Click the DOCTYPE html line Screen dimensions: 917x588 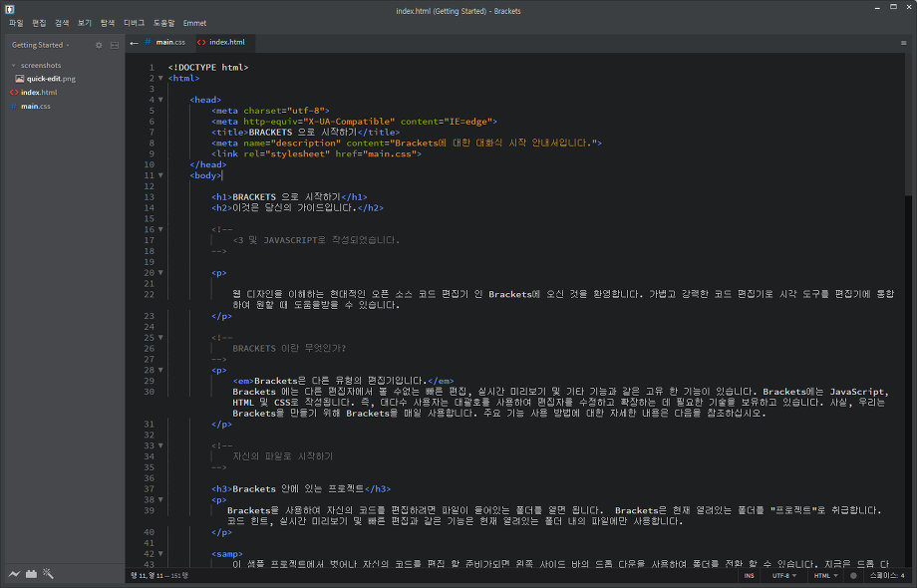(208, 68)
